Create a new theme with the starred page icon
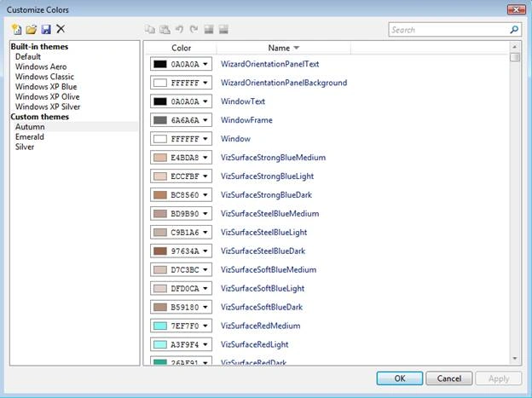 click(x=16, y=30)
